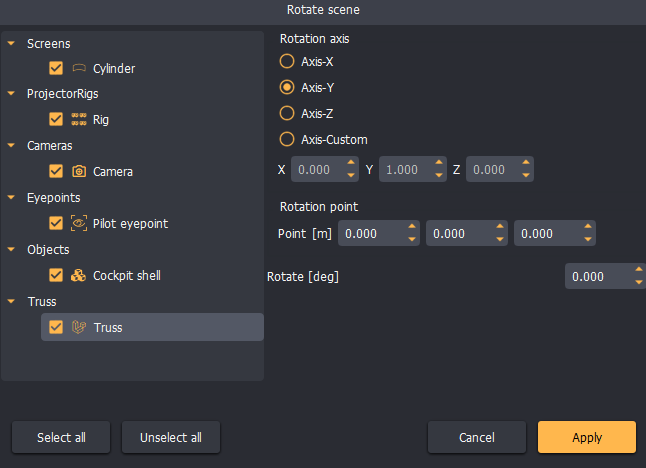Image resolution: width=646 pixels, height=468 pixels.
Task: Click the axis X input field
Action: (325, 169)
